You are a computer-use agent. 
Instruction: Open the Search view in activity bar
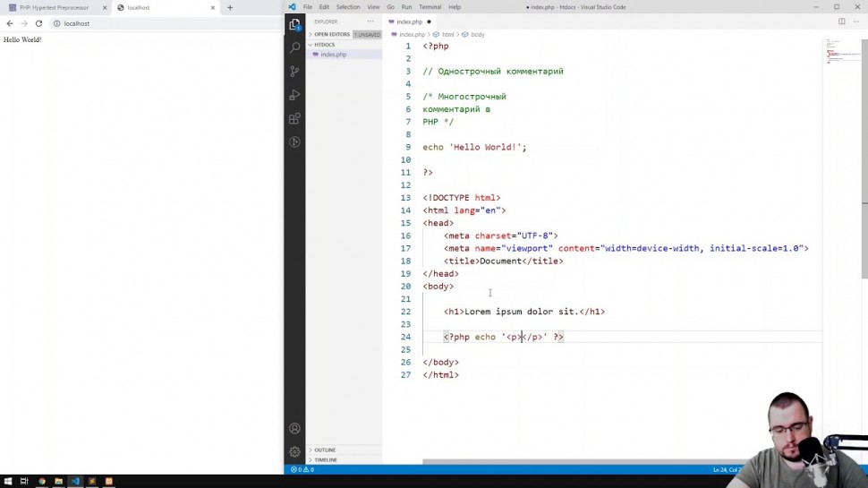[x=294, y=47]
